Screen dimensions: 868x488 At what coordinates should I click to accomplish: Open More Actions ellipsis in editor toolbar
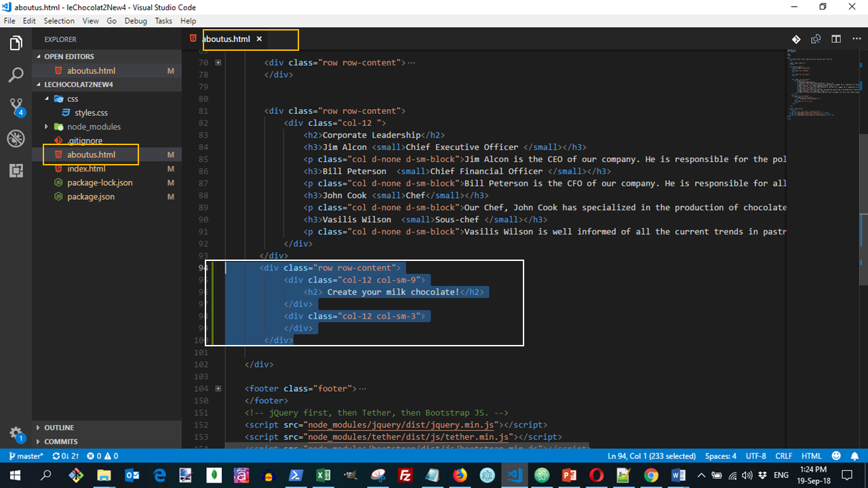[x=856, y=39]
